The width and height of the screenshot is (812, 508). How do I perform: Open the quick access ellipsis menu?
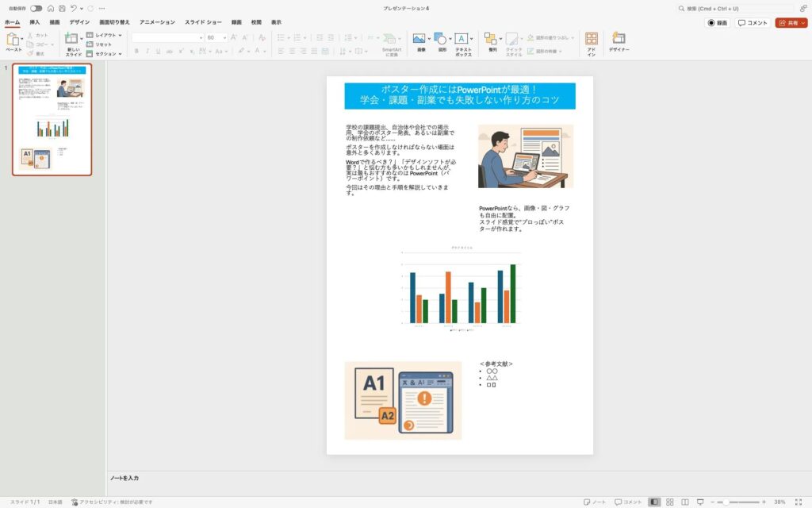pyautogui.click(x=102, y=8)
